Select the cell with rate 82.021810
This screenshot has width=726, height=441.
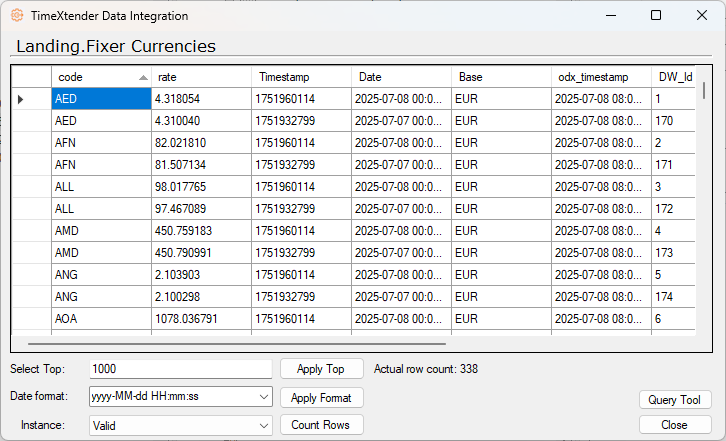[x=201, y=143]
